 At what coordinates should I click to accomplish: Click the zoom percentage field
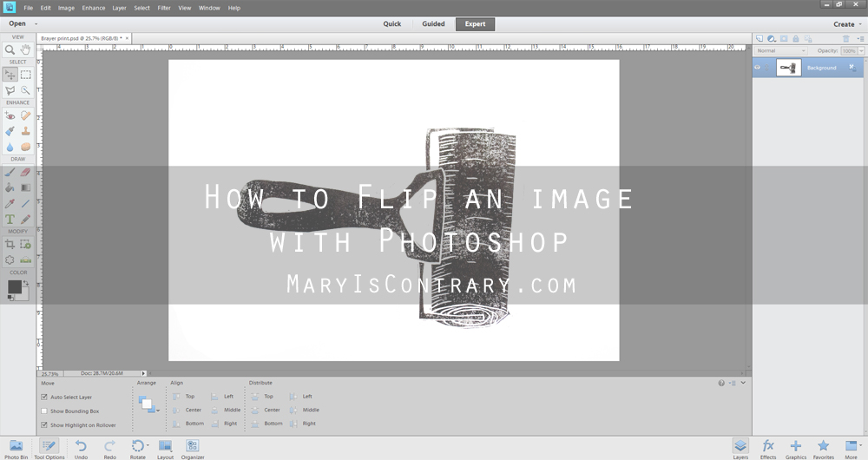tap(50, 374)
